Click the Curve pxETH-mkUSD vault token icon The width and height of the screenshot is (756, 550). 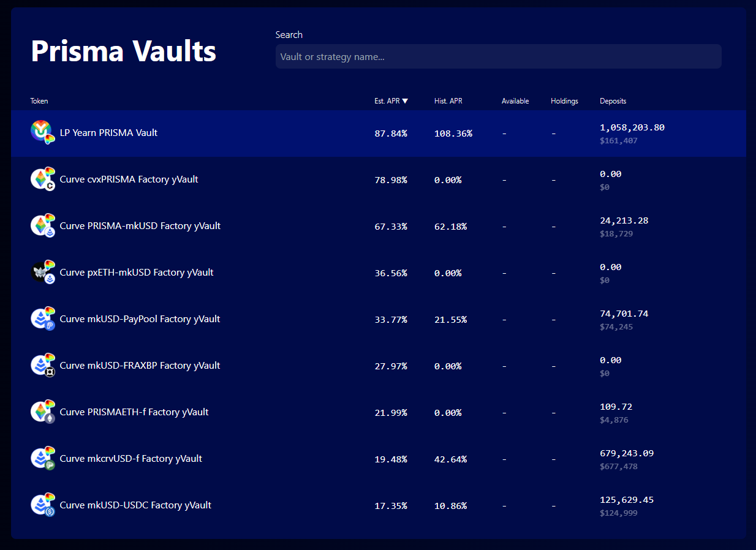(x=42, y=272)
